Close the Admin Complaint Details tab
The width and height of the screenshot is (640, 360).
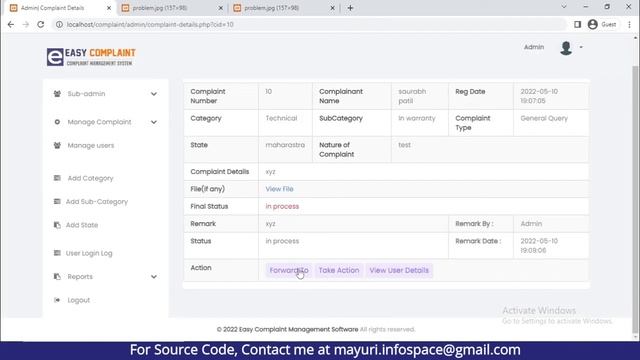[109, 8]
